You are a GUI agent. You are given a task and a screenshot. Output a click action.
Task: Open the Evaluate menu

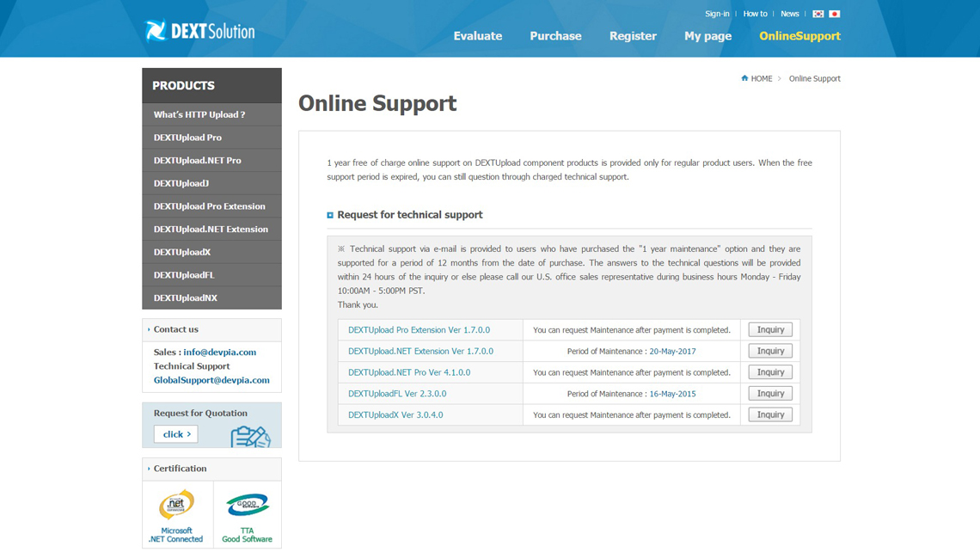pos(477,36)
